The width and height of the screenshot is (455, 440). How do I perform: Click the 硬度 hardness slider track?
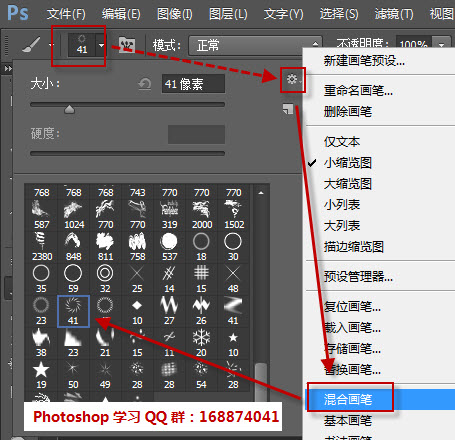(127, 154)
